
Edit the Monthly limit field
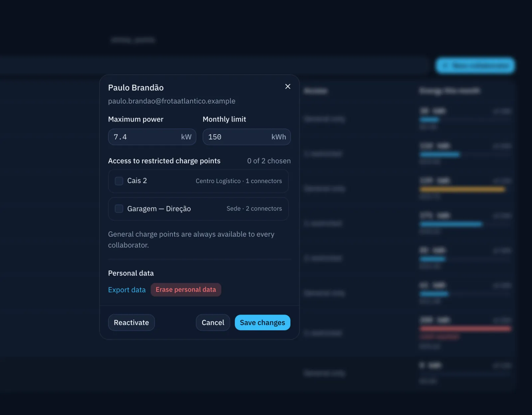(x=247, y=137)
